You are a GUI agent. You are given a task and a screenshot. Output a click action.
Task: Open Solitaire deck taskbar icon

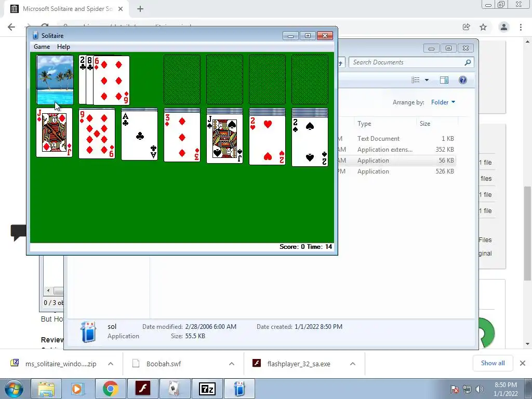click(239, 389)
